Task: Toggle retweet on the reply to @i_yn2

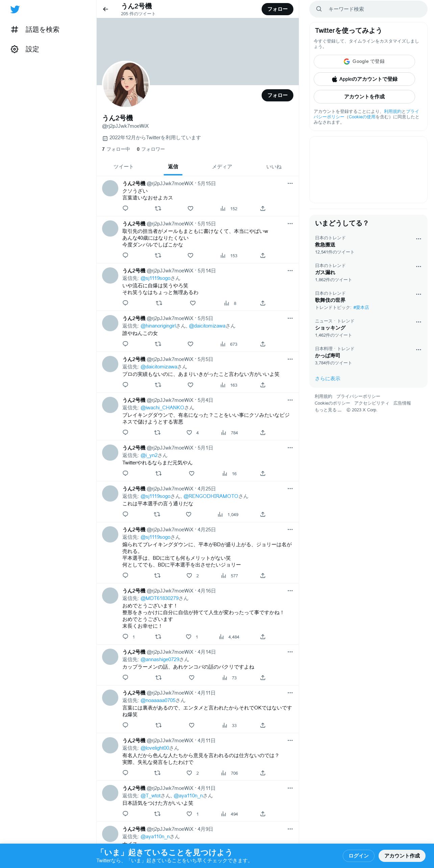Action: point(158,474)
